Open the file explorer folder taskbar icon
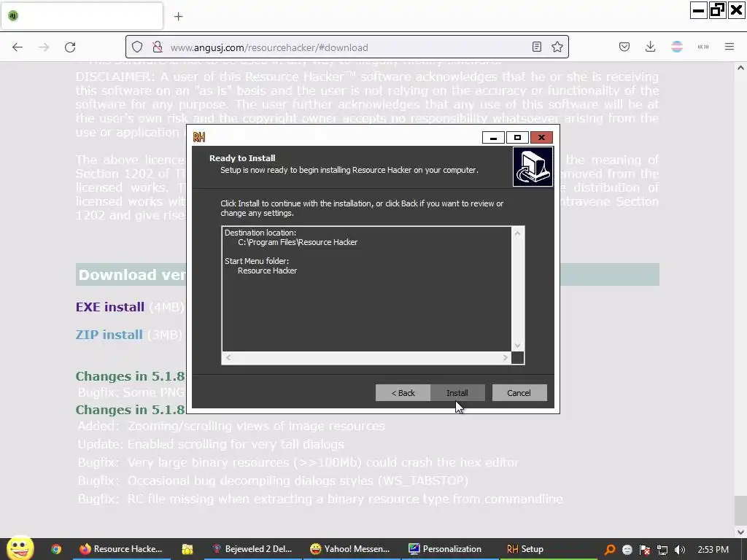The height and width of the screenshot is (560, 747). point(187,549)
